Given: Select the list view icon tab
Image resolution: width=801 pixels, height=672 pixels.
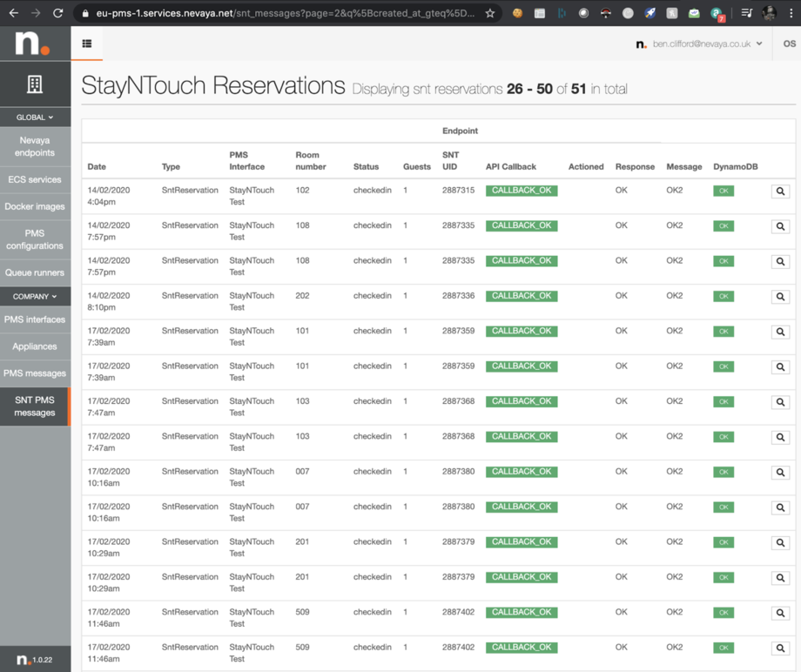Looking at the screenshot, I should point(87,44).
